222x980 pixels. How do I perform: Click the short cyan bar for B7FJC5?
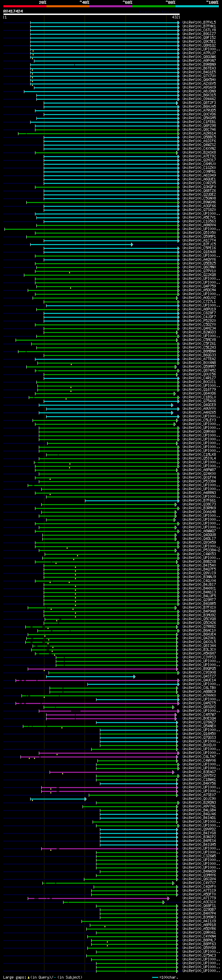[82, 244]
